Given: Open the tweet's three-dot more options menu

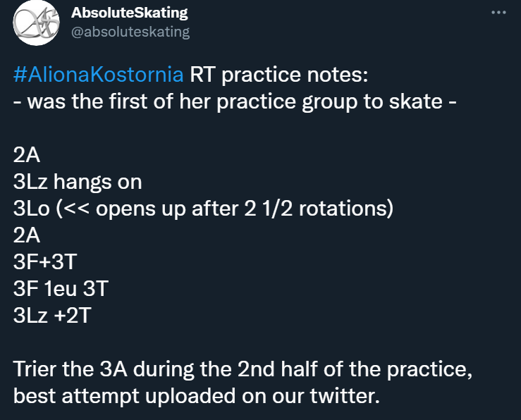Looking at the screenshot, I should [498, 13].
